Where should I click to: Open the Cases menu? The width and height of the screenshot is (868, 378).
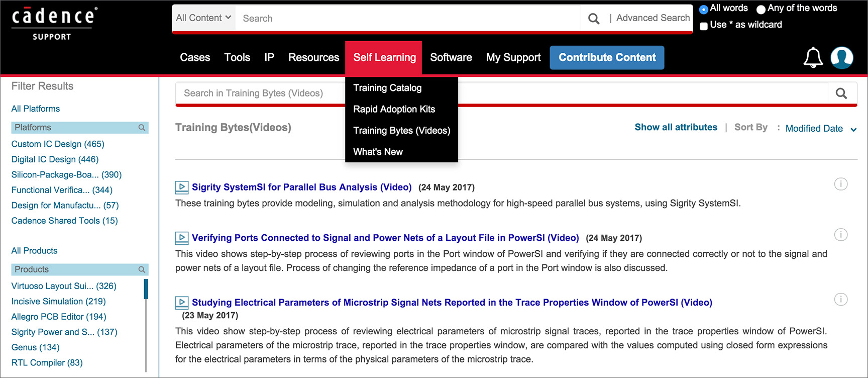point(195,57)
